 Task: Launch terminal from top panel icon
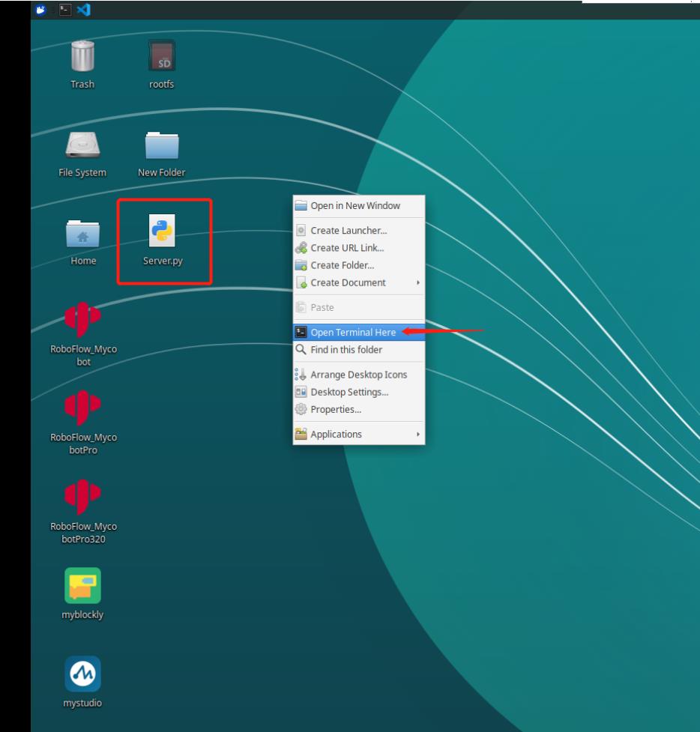click(x=65, y=10)
